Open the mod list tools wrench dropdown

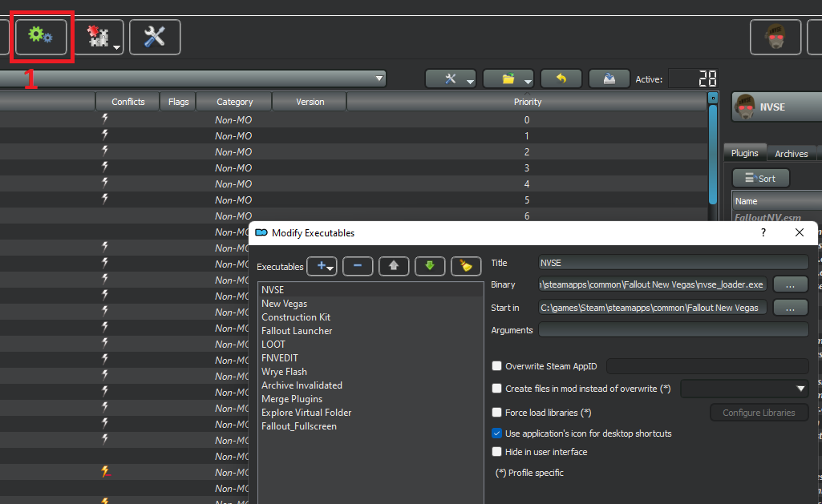451,79
